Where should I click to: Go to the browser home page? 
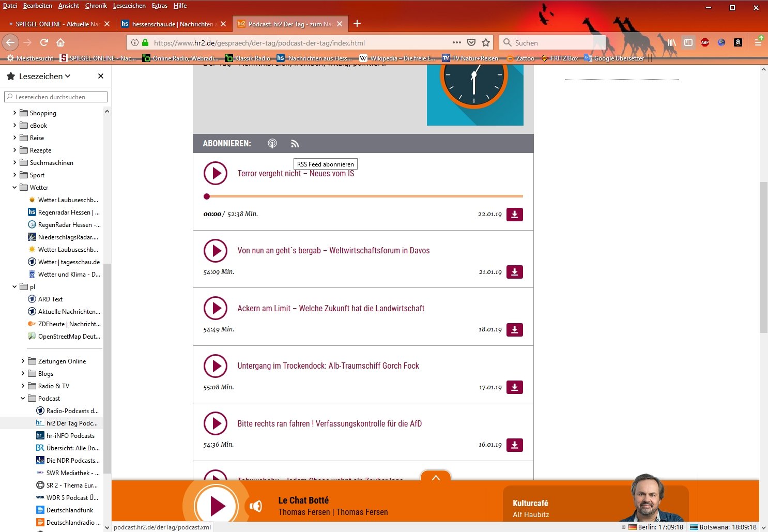tap(60, 42)
